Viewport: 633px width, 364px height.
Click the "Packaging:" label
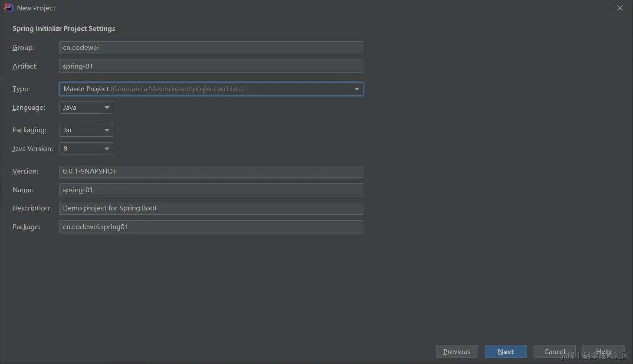pos(30,130)
